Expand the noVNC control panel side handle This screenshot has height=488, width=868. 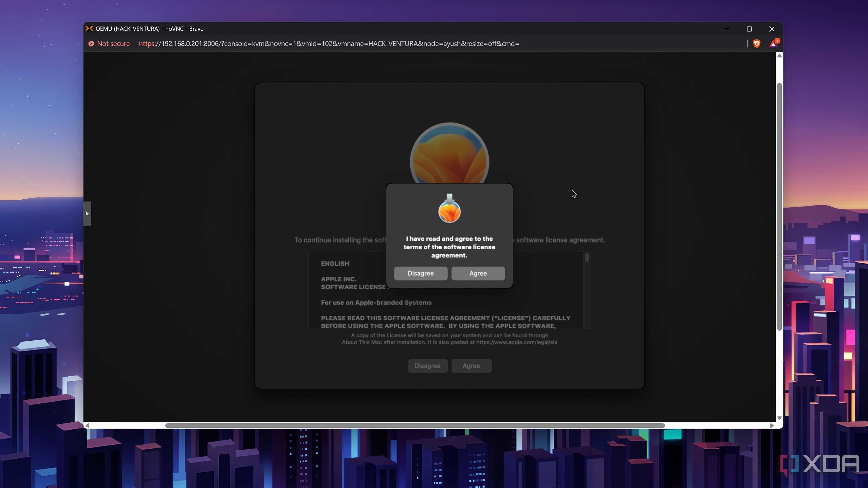[x=87, y=213]
